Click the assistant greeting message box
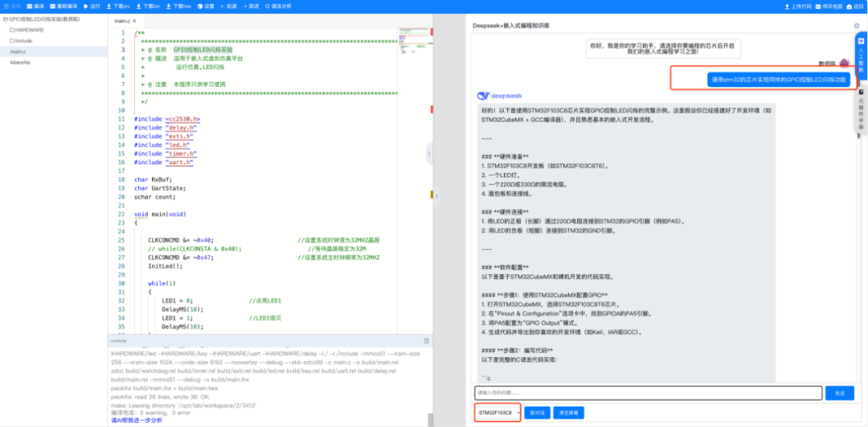868x427 pixels. [663, 48]
